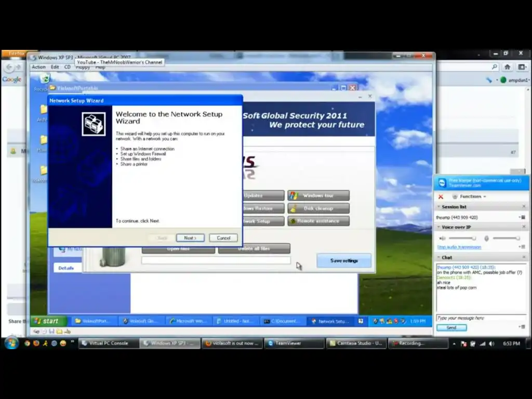The height and width of the screenshot is (399, 532).
Task: Switch to the Virtual PC Console taskbar item
Action: (x=108, y=343)
